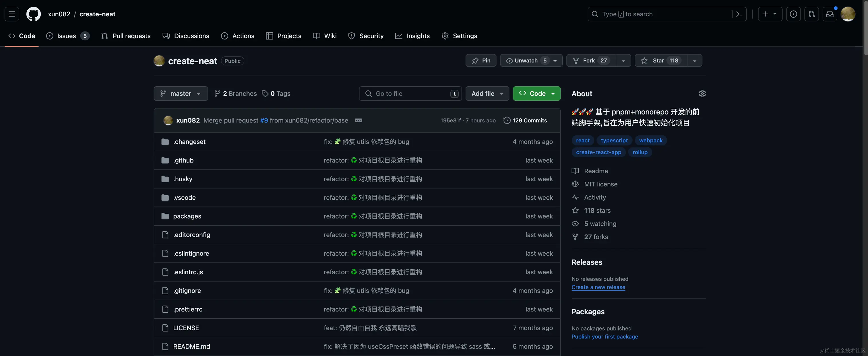Focus the Go to file field

point(410,94)
